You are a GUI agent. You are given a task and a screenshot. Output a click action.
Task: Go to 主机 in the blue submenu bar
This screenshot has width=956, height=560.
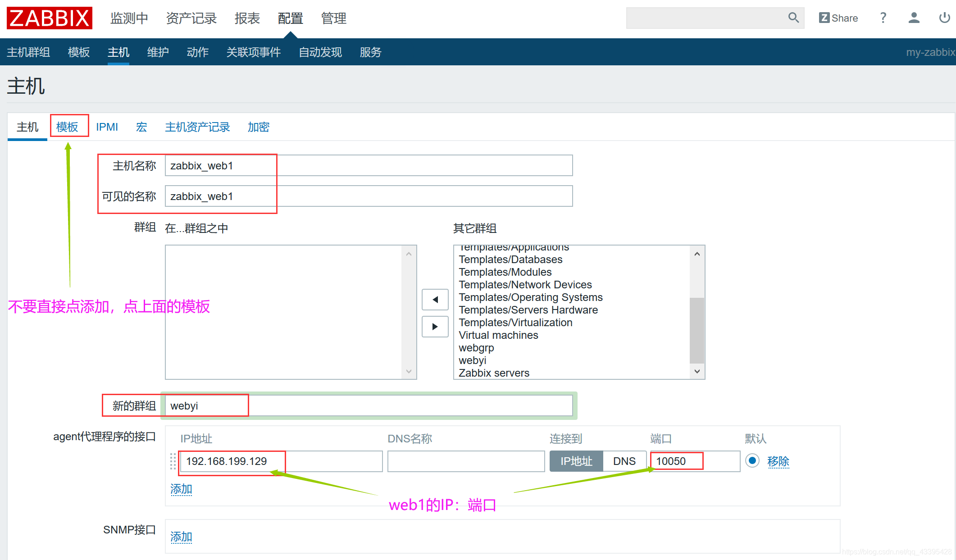click(118, 52)
